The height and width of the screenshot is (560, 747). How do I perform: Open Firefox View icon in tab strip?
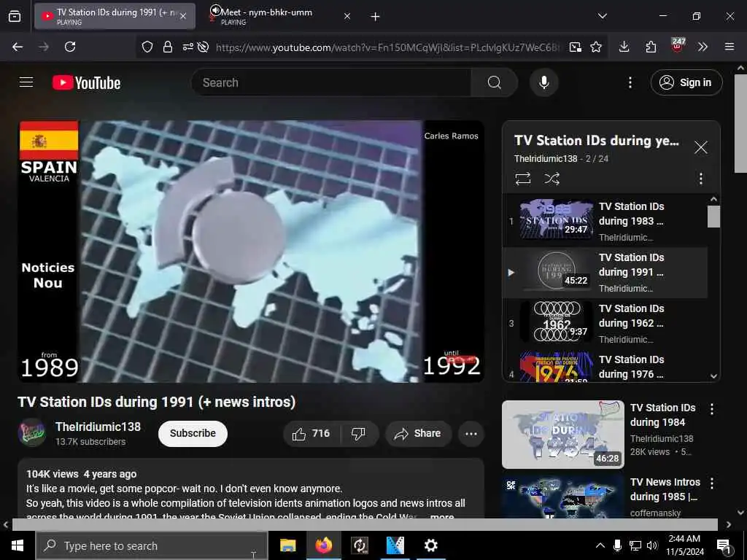pos(15,16)
